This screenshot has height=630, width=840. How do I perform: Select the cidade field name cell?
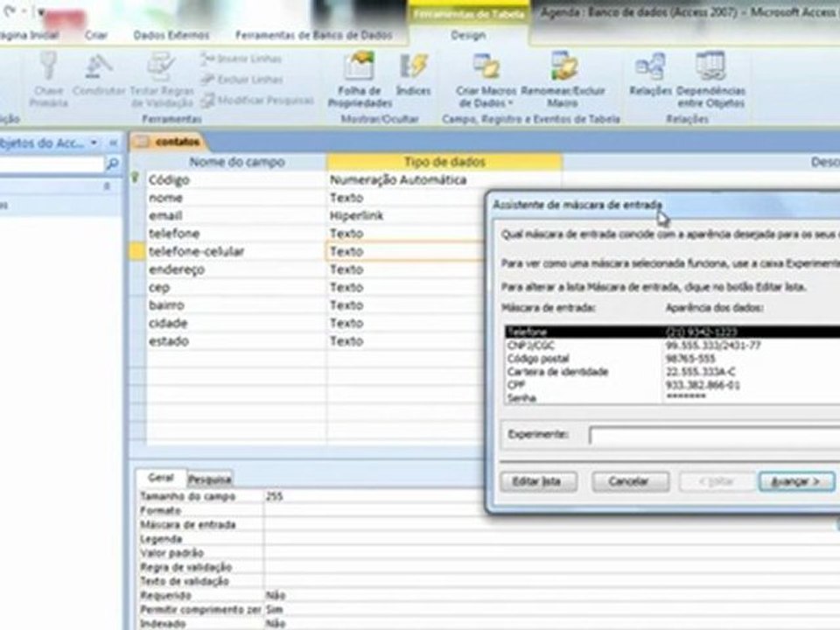pyautogui.click(x=236, y=323)
